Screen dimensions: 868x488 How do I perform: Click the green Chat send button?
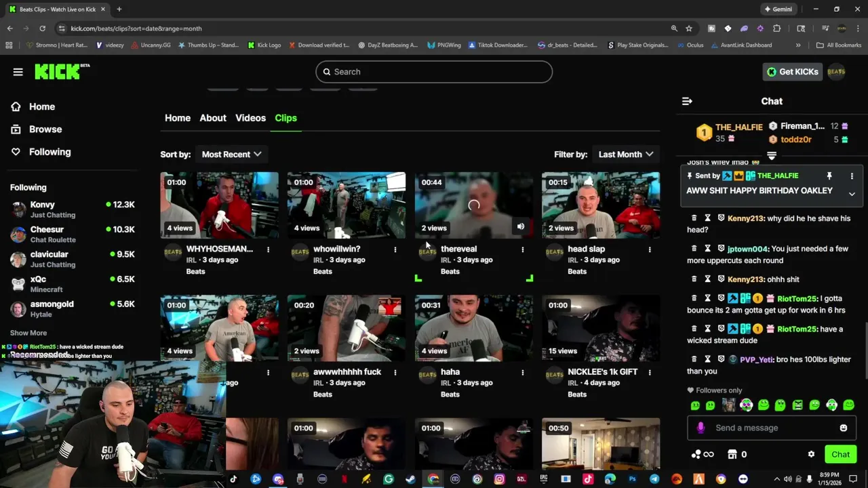point(840,454)
